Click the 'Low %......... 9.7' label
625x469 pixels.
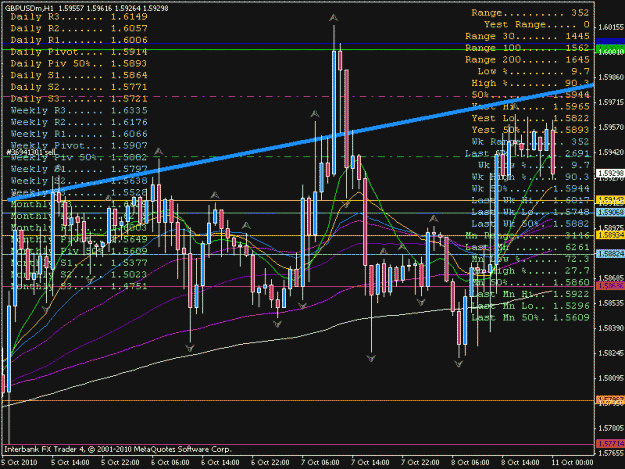pyautogui.click(x=534, y=71)
